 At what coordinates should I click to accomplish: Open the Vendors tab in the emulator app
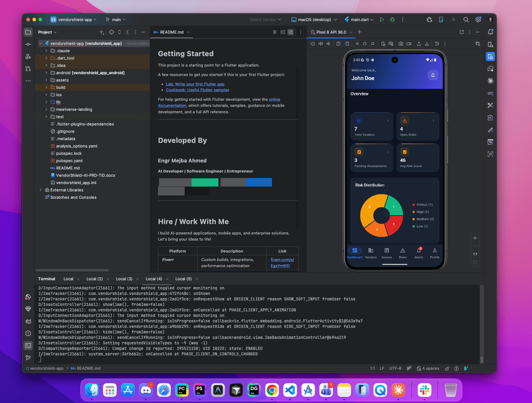point(371,253)
